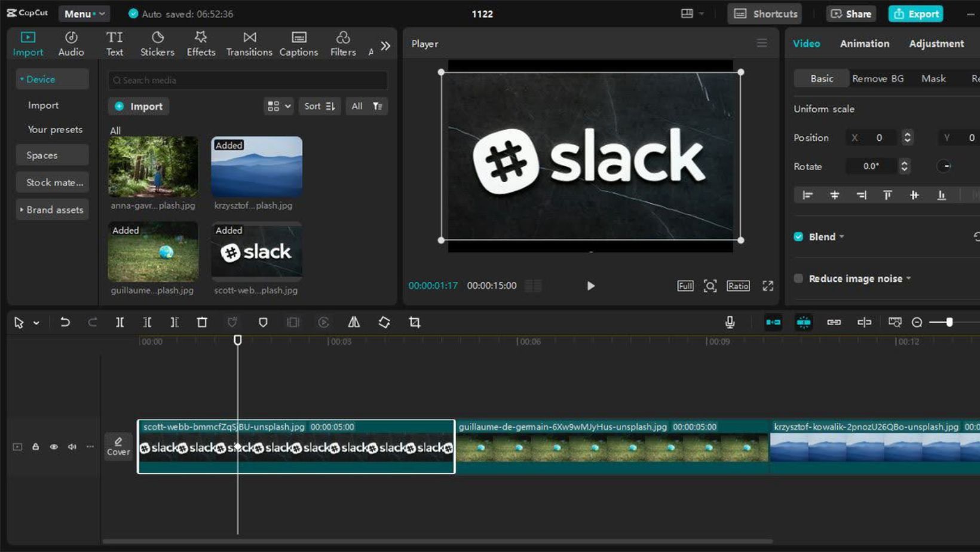The image size is (980, 552).
Task: Start voiceover recording with microphone icon
Action: pos(730,323)
